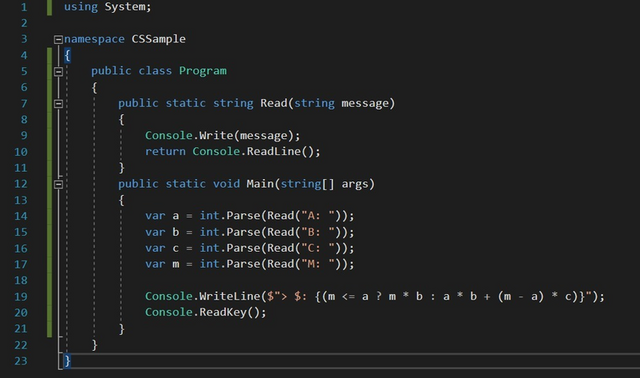Collapse the namespace CSSample block
Image resolution: width=640 pixels, height=378 pixels.
(58, 39)
